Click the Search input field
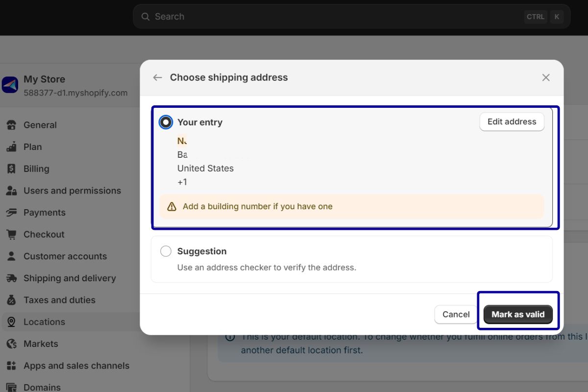This screenshot has height=392, width=588. [x=352, y=17]
